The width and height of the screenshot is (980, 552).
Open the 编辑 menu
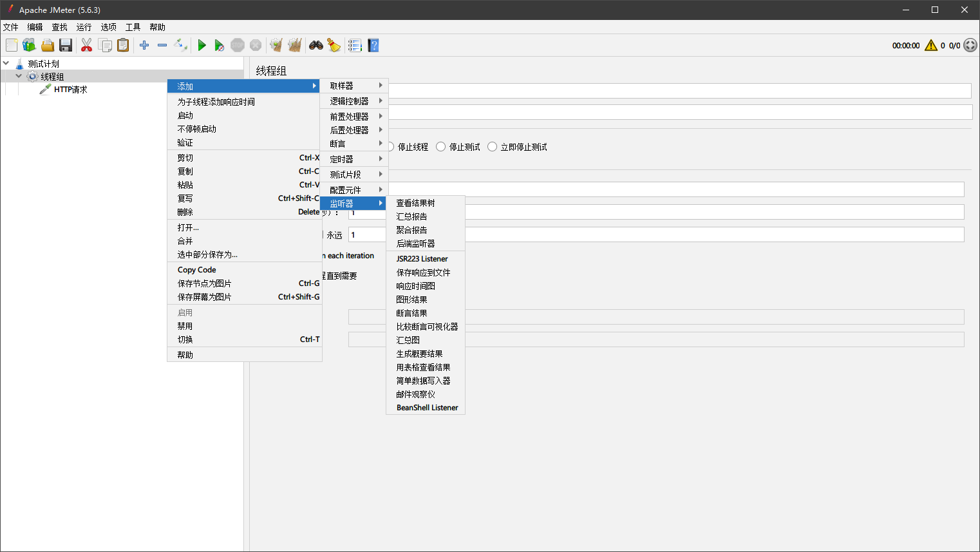(x=35, y=27)
